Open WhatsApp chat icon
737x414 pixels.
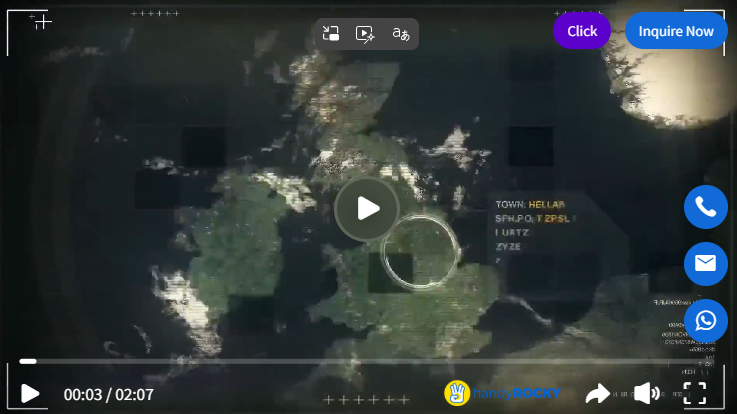[x=705, y=321]
